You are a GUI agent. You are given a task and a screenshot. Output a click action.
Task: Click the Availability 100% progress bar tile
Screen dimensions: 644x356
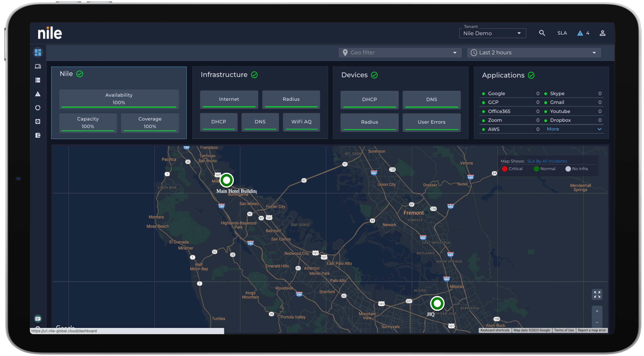coord(119,99)
